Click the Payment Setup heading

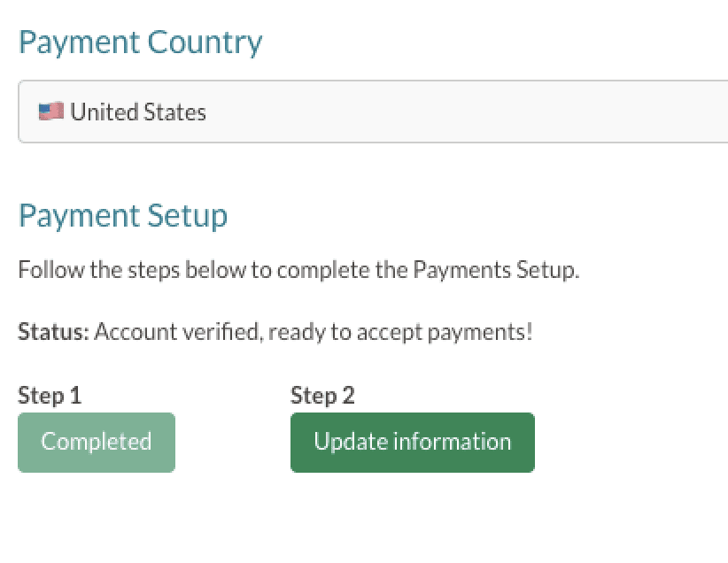coord(122,215)
